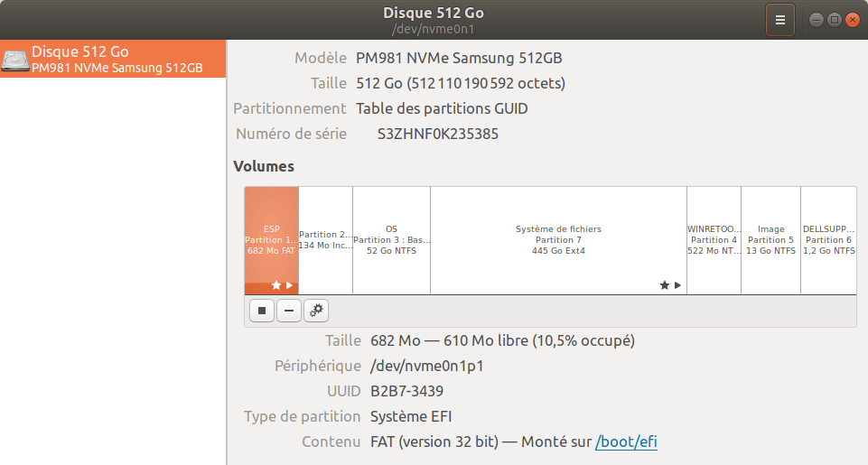
Task: Select the Image 13 Go NTFS partition
Action: tap(771, 240)
